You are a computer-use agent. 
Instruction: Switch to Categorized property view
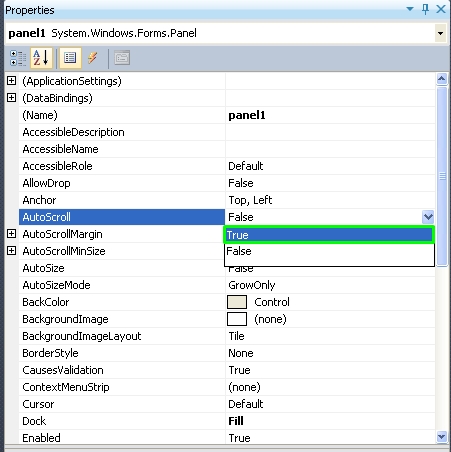(18, 58)
